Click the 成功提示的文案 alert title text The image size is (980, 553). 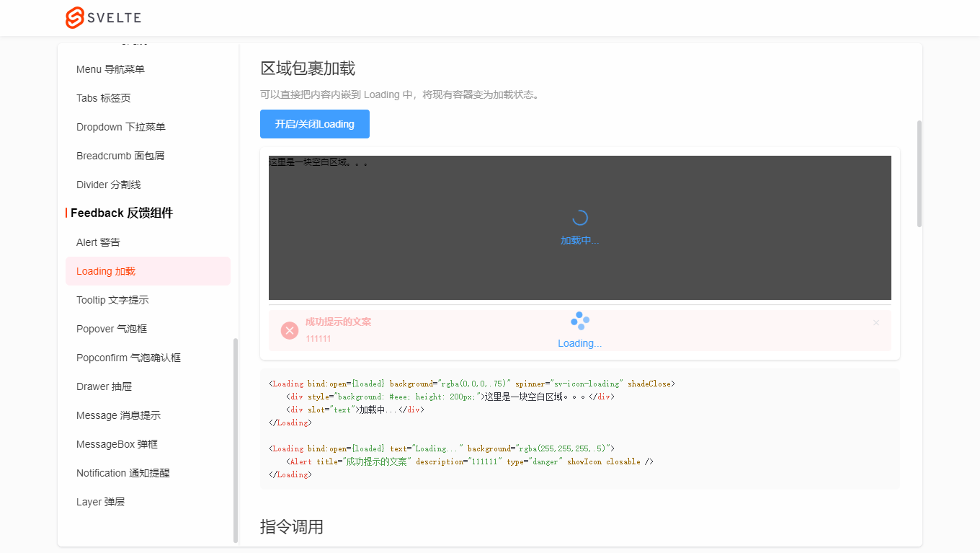(339, 322)
